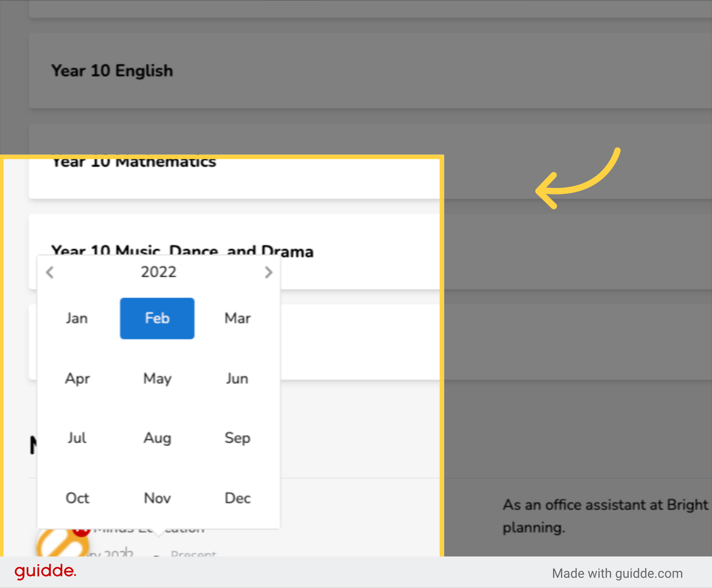This screenshot has width=712, height=588.
Task: Go to next year in month picker
Action: point(269,272)
